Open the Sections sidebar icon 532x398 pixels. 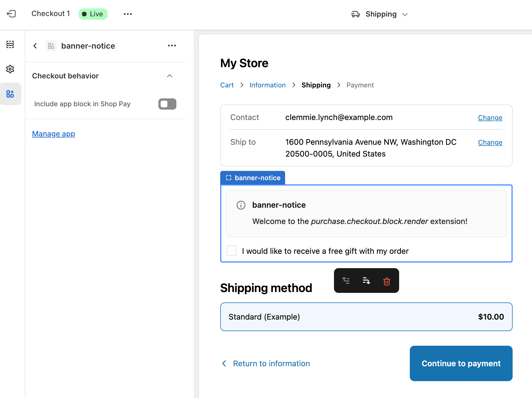click(10, 44)
